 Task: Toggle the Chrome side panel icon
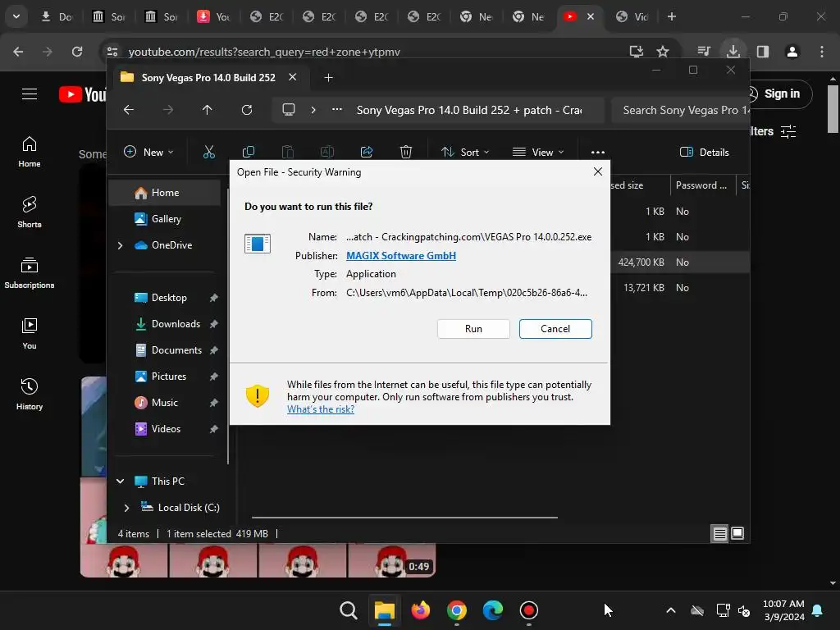pos(762,52)
